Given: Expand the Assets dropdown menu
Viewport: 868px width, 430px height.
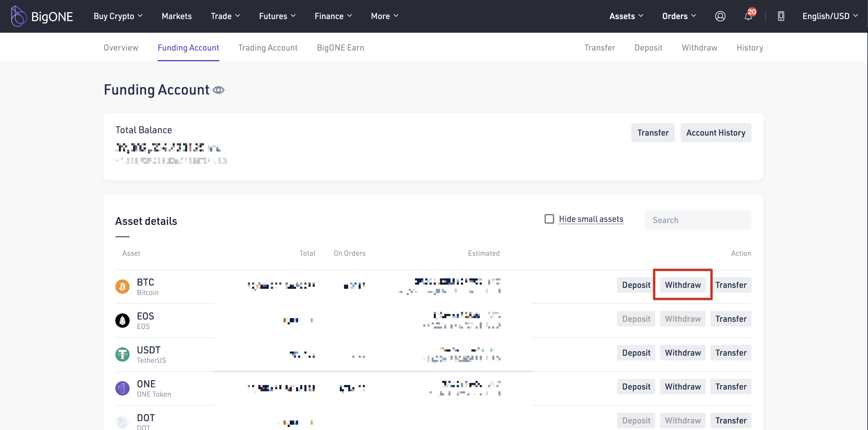Looking at the screenshot, I should click(x=626, y=16).
